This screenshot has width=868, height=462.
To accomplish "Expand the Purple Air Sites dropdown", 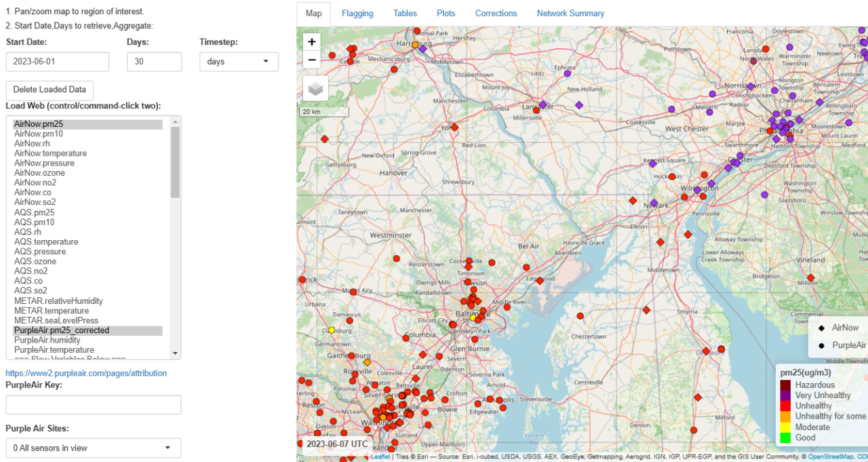I will click(x=93, y=448).
